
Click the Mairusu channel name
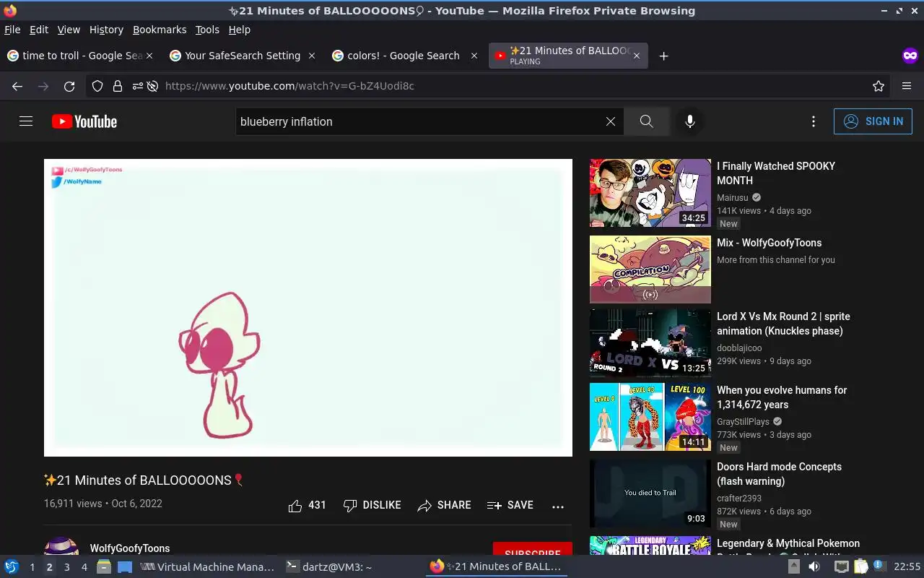pos(733,197)
